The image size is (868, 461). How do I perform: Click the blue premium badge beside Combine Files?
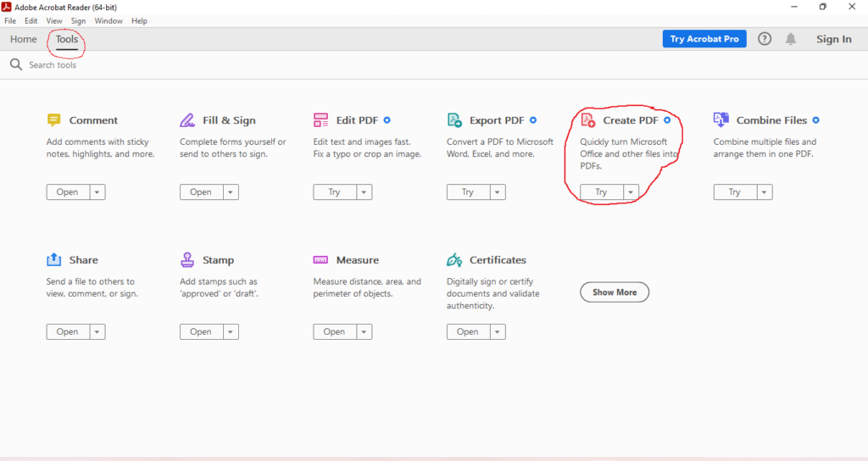816,120
